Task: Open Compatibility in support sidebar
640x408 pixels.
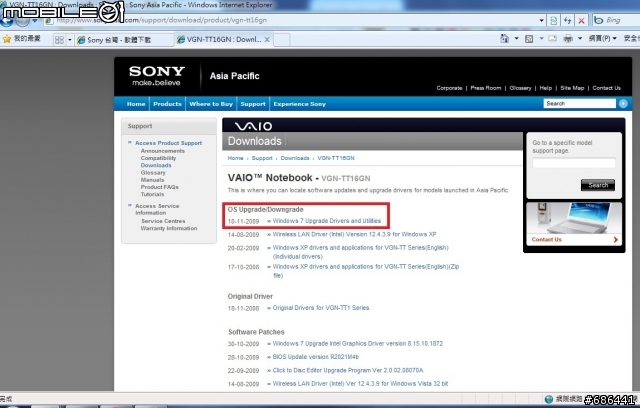Action: [x=158, y=158]
